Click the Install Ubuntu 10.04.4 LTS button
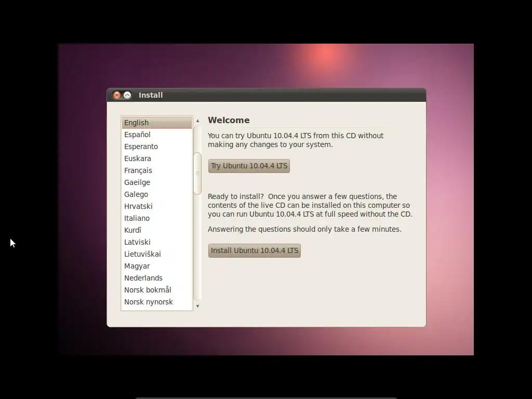This screenshot has width=532, height=399. click(x=255, y=251)
